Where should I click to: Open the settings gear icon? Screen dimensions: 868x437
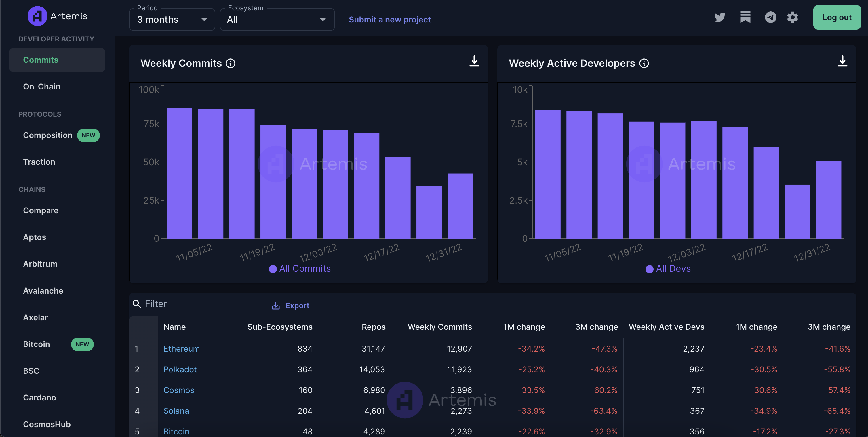click(x=792, y=17)
